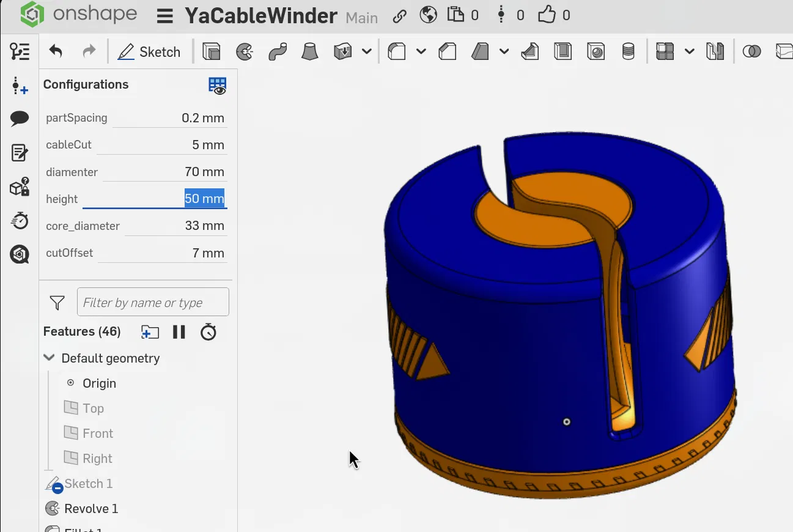Toggle configuration table visibility icon
793x532 pixels.
coord(217,86)
